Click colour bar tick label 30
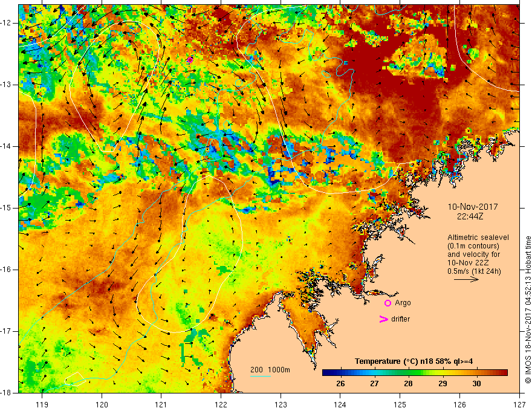The image size is (532, 411). tap(476, 384)
